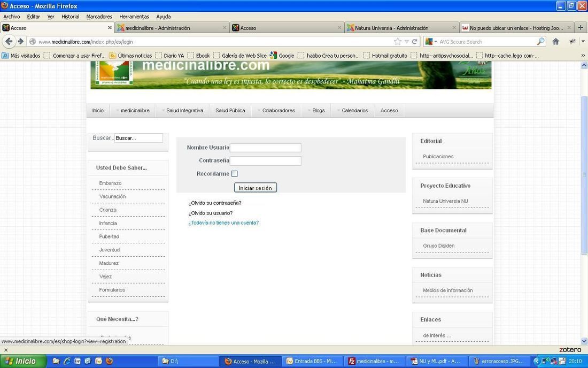The width and height of the screenshot is (588, 368).
Task: Click the Nombre Usuario input field
Action: click(266, 148)
